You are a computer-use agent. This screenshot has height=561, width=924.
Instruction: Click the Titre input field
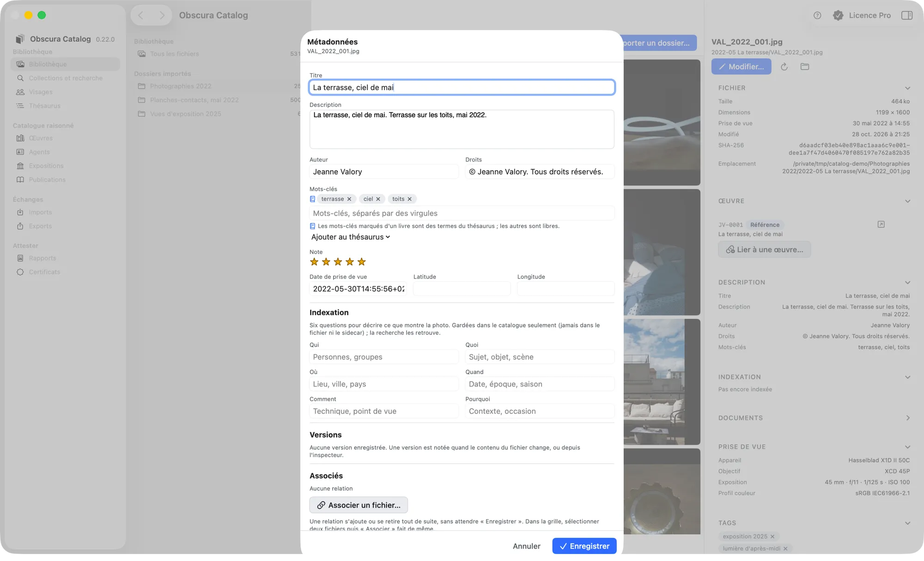462,87
